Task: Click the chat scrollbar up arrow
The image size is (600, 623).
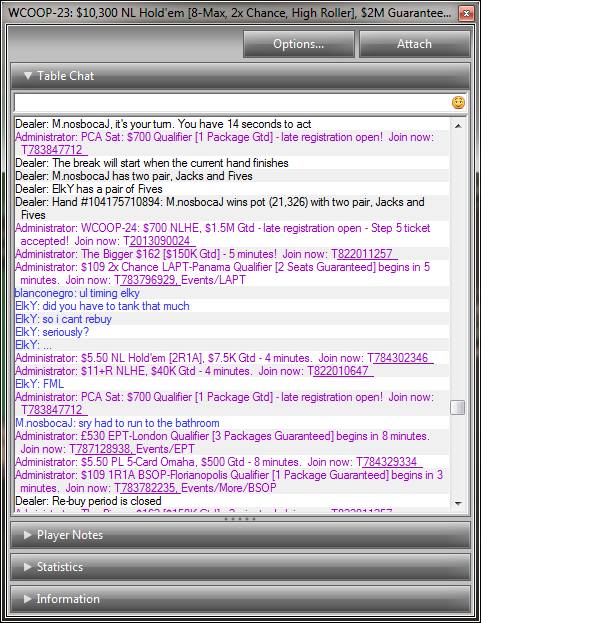Action: click(x=458, y=126)
